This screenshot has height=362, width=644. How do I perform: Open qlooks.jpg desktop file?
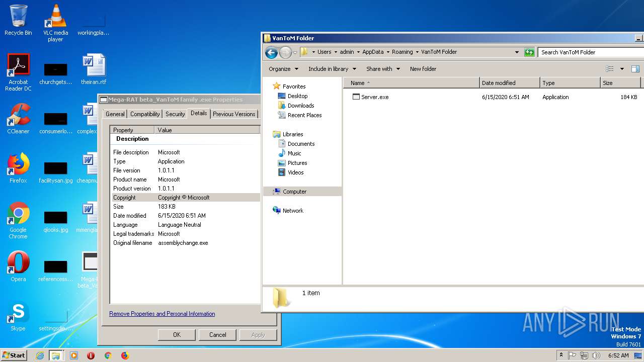55,221
